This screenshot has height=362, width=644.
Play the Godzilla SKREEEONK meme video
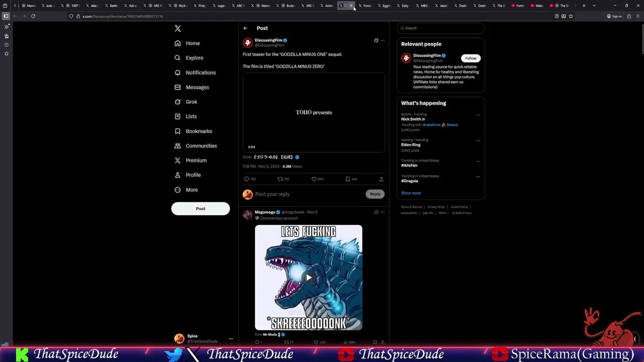308,278
